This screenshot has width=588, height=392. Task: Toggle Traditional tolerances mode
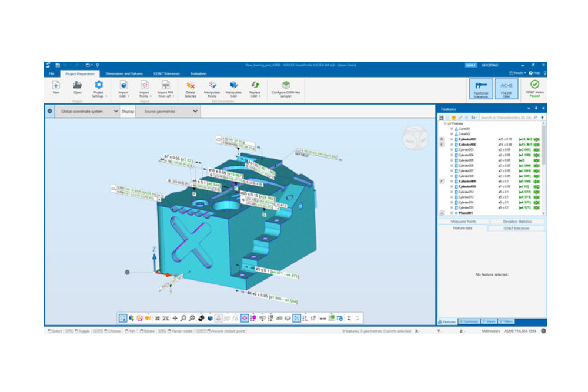(x=480, y=88)
